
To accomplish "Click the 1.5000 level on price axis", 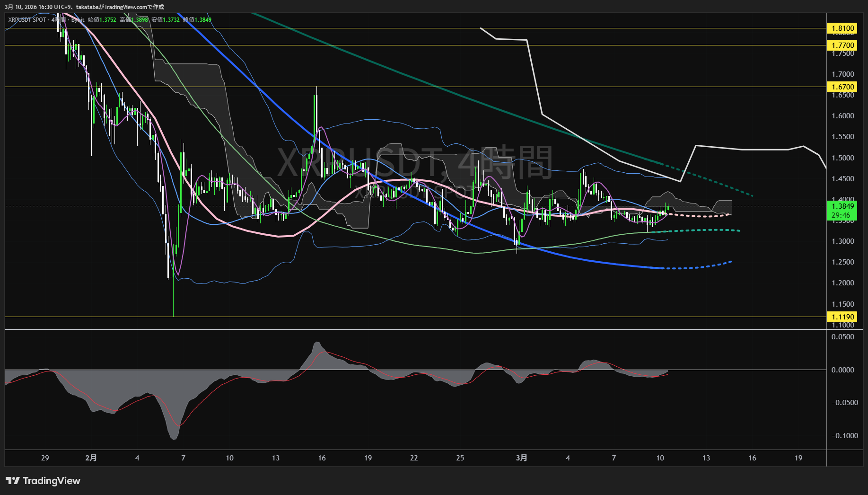I will [842, 158].
